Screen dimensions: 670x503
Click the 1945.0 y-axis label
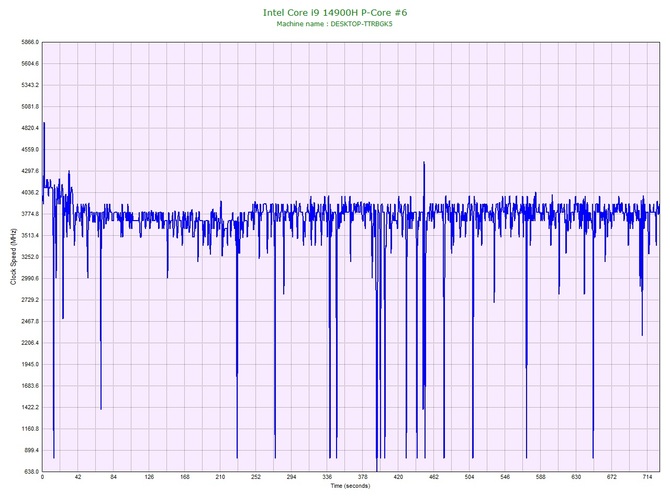tap(30, 365)
